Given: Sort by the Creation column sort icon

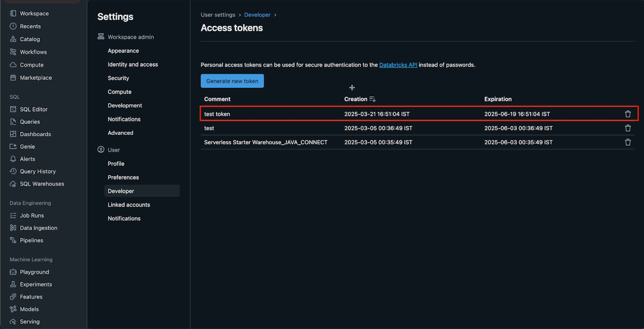Looking at the screenshot, I should tap(372, 99).
